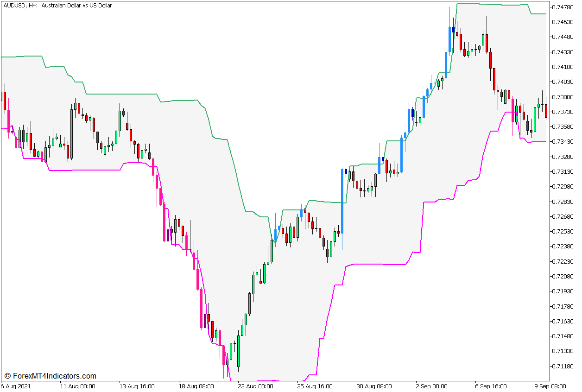Open the ForexMT4Indicators.com watermark link
This screenshot has height=392, width=582.
(x=50, y=376)
